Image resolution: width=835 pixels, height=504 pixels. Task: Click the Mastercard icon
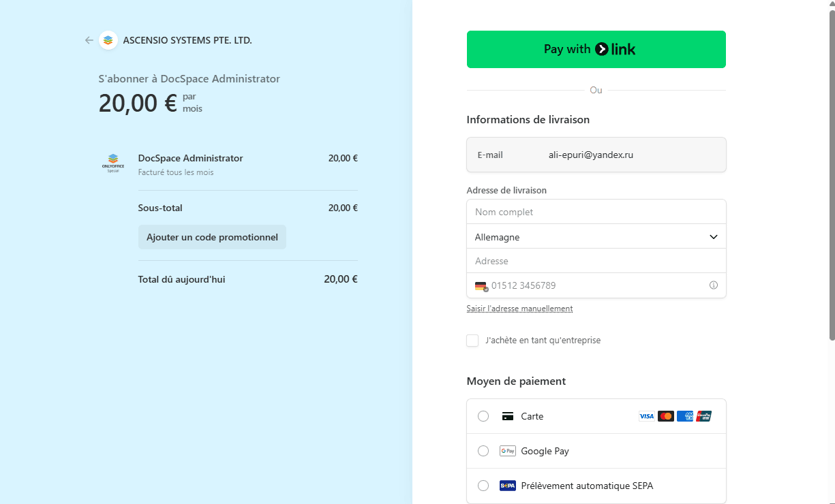pyautogui.click(x=665, y=415)
